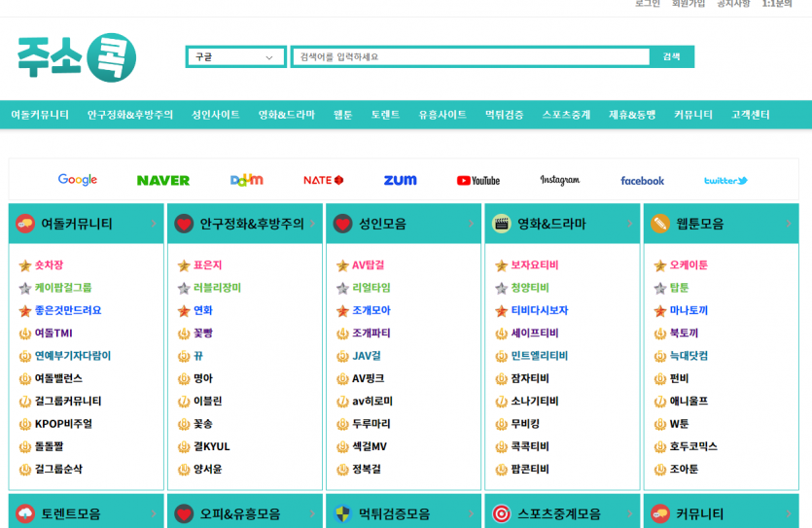Click silver star icon next to 케이팝걸그룹

click(x=25, y=289)
